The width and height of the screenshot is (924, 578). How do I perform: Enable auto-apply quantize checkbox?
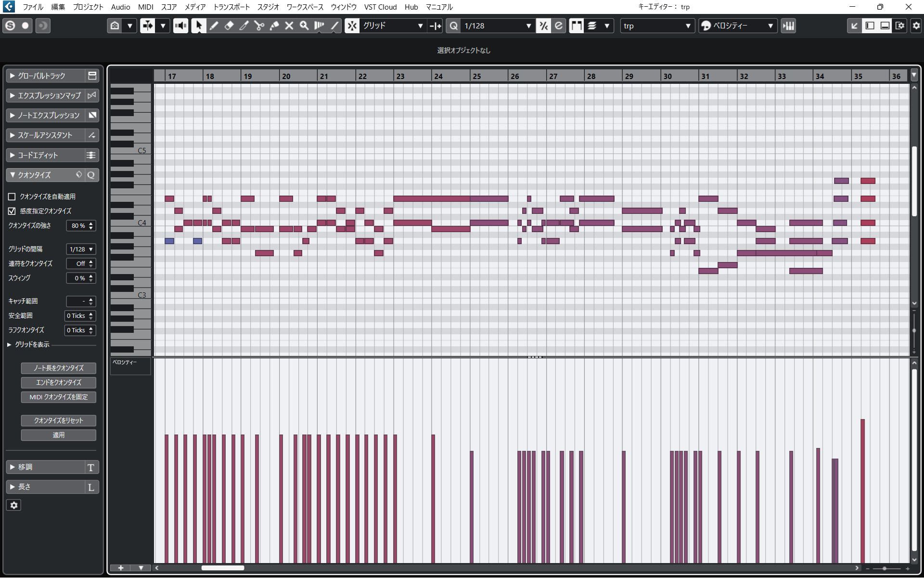[12, 197]
